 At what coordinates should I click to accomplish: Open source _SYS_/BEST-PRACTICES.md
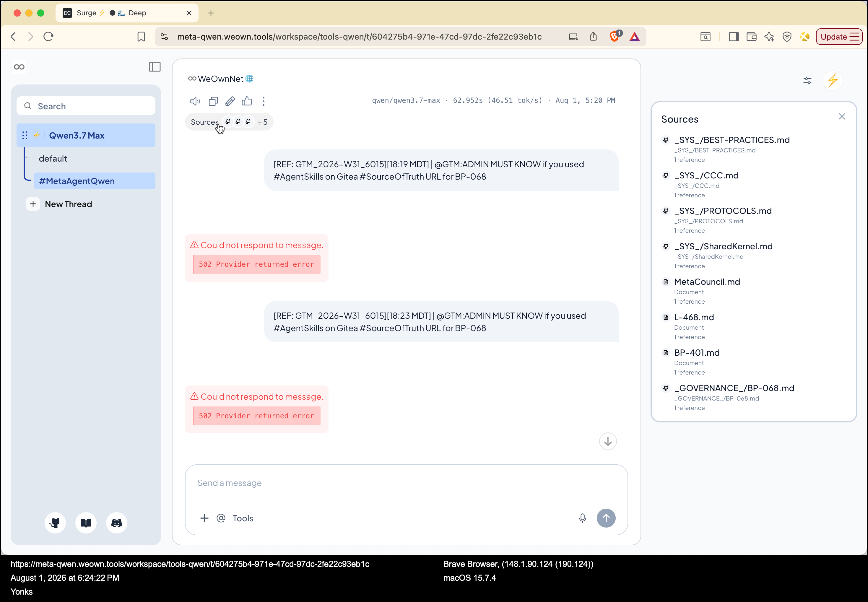pyautogui.click(x=732, y=140)
